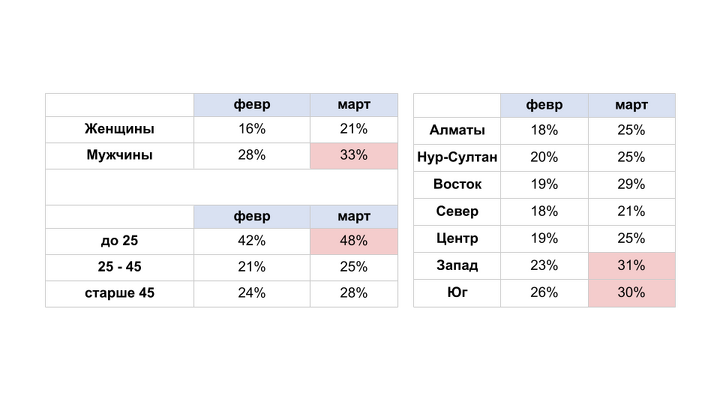Select the 16% cell for Женщины февр
Viewport: 720px width, 405px height.
point(252,129)
